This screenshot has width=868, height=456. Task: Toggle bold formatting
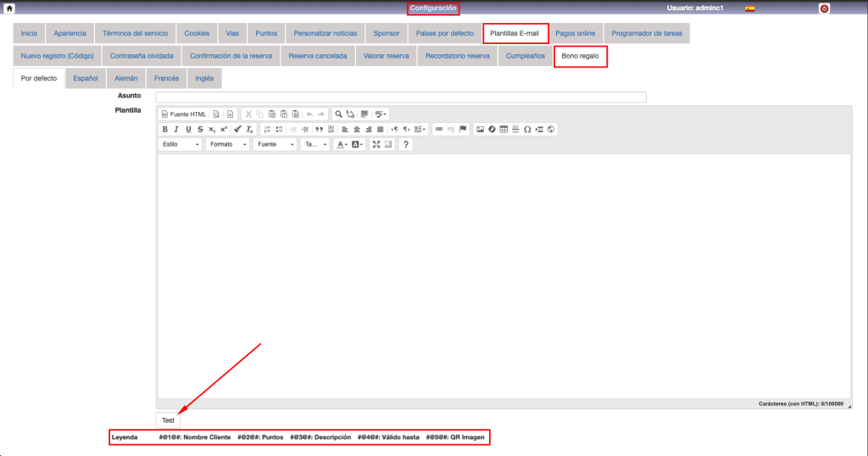(x=165, y=130)
